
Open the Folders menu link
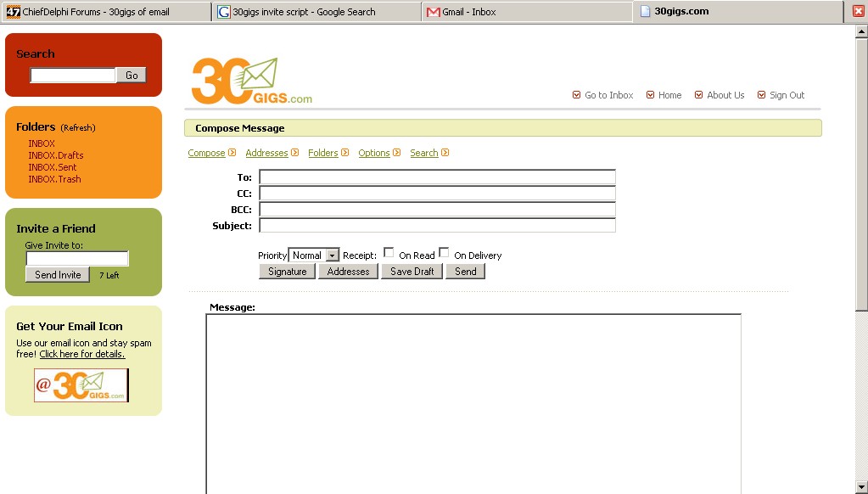tap(322, 153)
